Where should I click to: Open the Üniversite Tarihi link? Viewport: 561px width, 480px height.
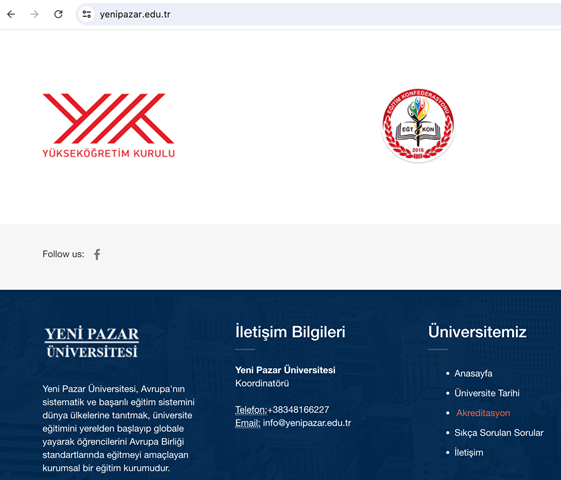click(487, 393)
